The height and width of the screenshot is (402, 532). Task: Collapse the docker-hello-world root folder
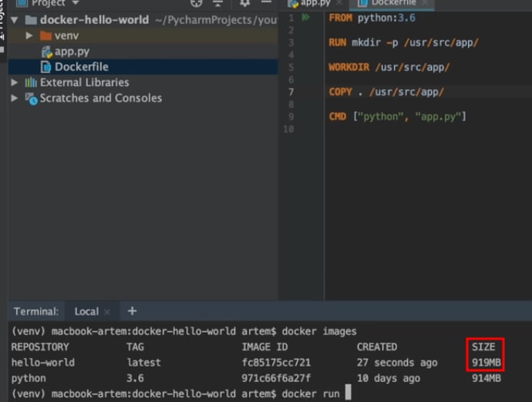click(14, 20)
